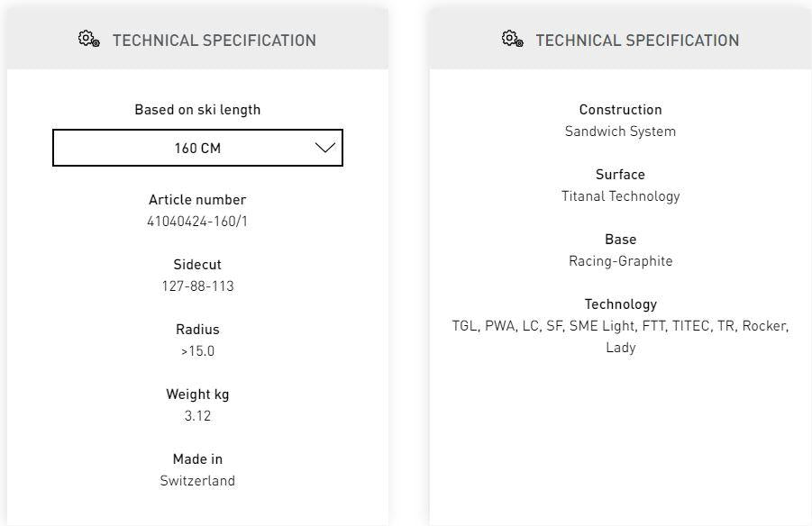Click the Racing-Graphite base value

pyautogui.click(x=620, y=261)
